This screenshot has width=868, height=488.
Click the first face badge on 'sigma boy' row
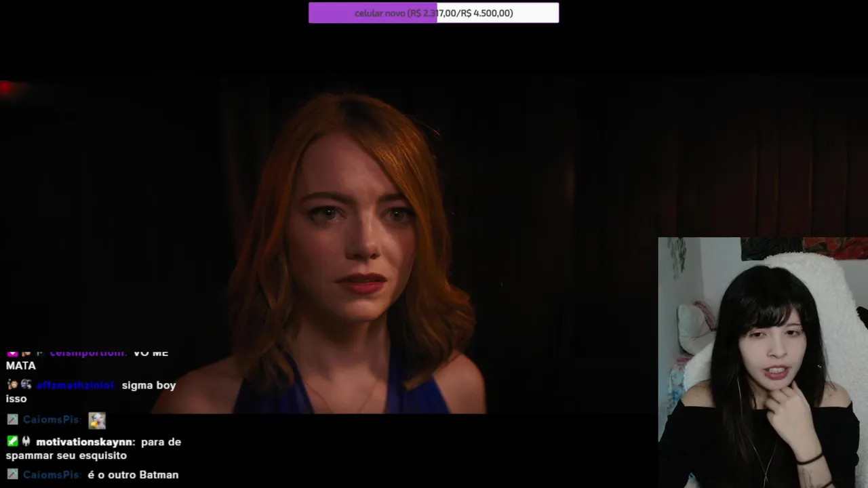12,384
